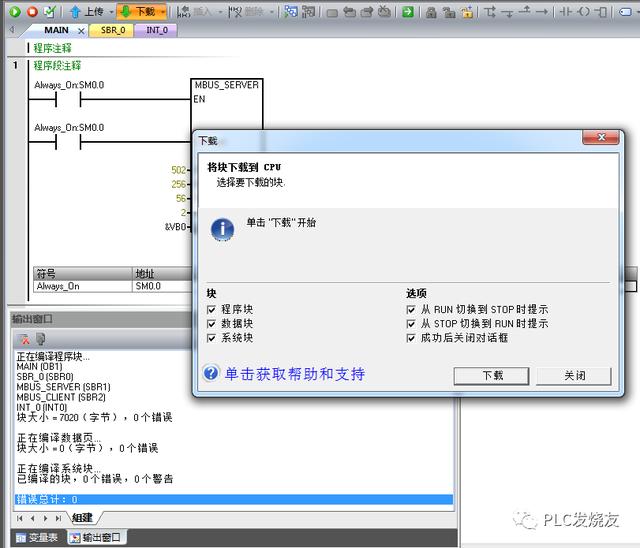Open the 上传 dropdown arrow
Image resolution: width=640 pixels, height=548 pixels.
(x=108, y=12)
